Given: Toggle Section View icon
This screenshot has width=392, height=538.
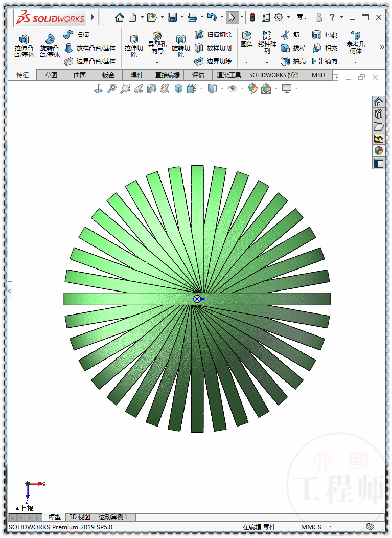Looking at the screenshot, I should click(152, 88).
